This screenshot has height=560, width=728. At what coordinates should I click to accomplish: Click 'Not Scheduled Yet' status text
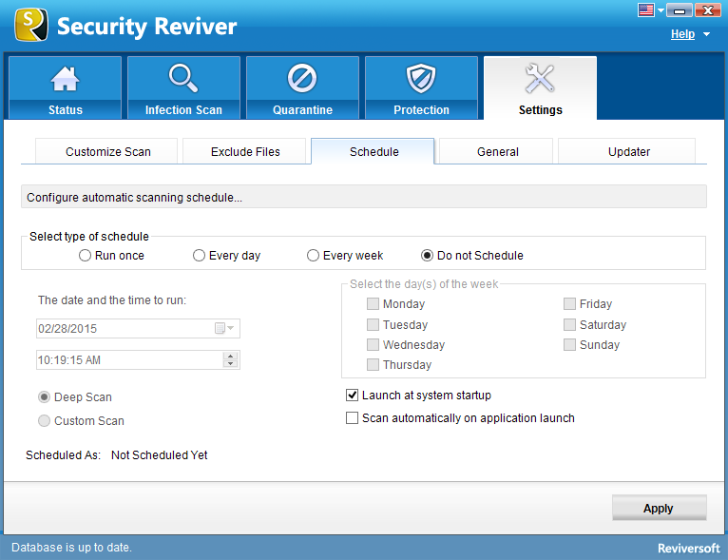tap(160, 455)
